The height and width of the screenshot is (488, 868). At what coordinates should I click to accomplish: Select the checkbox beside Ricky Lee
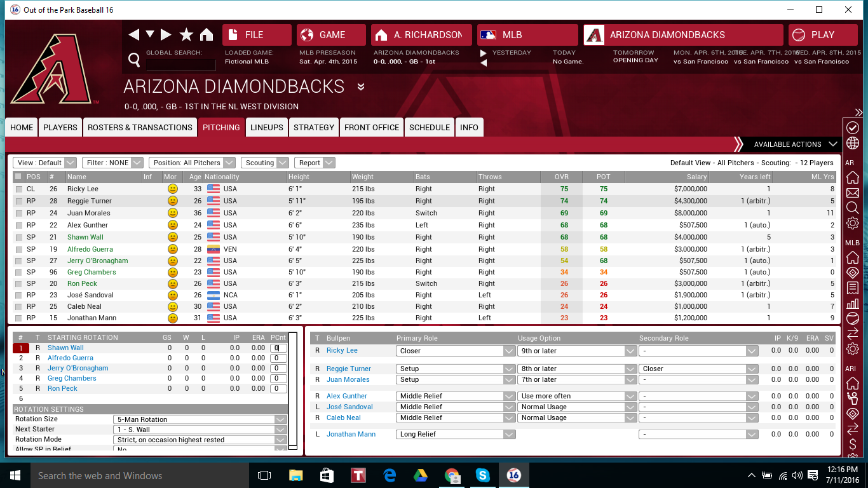tap(18, 189)
